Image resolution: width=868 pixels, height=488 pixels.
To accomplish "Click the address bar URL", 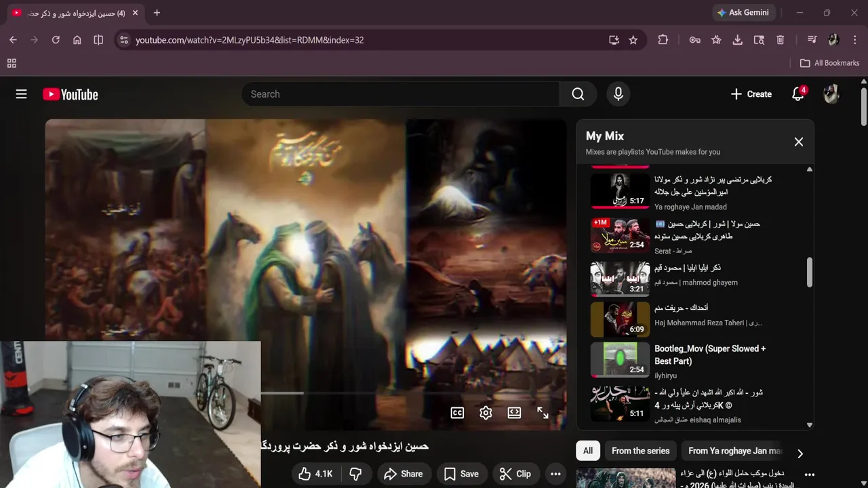I will coord(250,40).
